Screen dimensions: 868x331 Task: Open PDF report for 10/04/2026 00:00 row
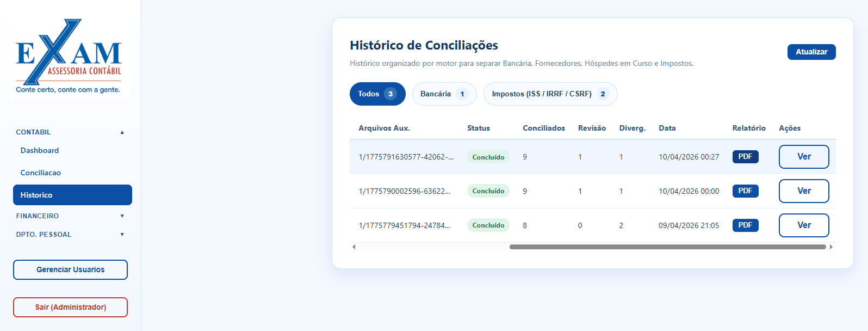click(x=746, y=191)
